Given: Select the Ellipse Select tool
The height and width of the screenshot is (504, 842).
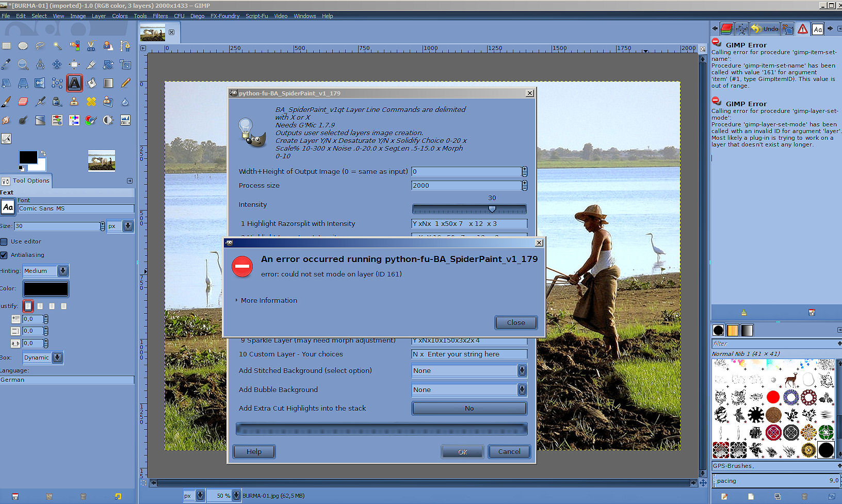Looking at the screenshot, I should 23,46.
